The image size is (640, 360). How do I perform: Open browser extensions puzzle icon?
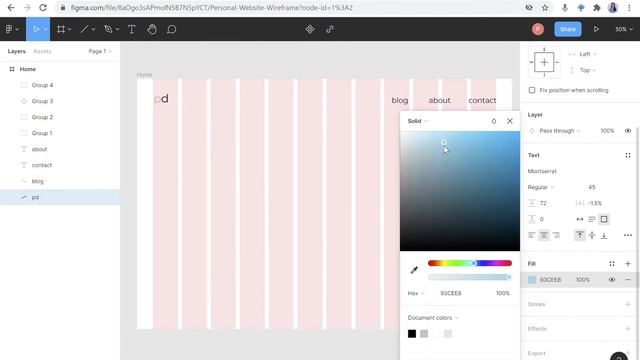(597, 7)
